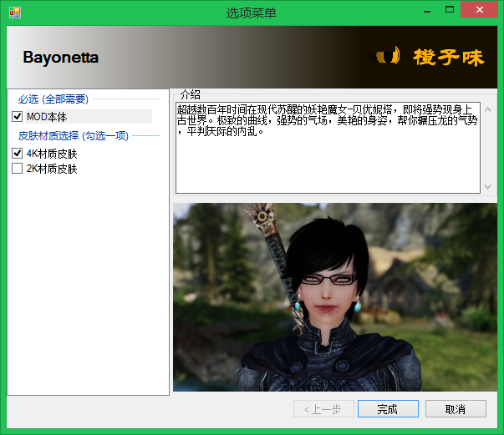Click the Bayonetta character preview image
504x435 pixels.
click(x=335, y=297)
